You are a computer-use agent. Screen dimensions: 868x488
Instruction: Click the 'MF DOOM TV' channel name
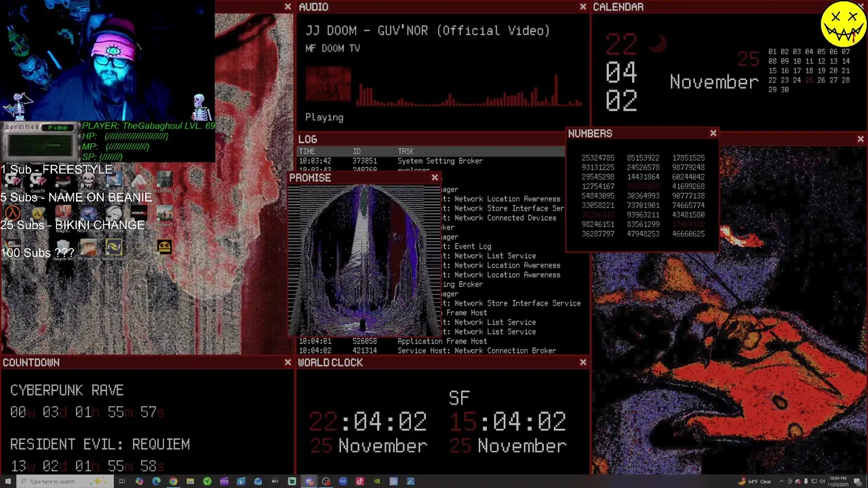[x=332, y=48]
